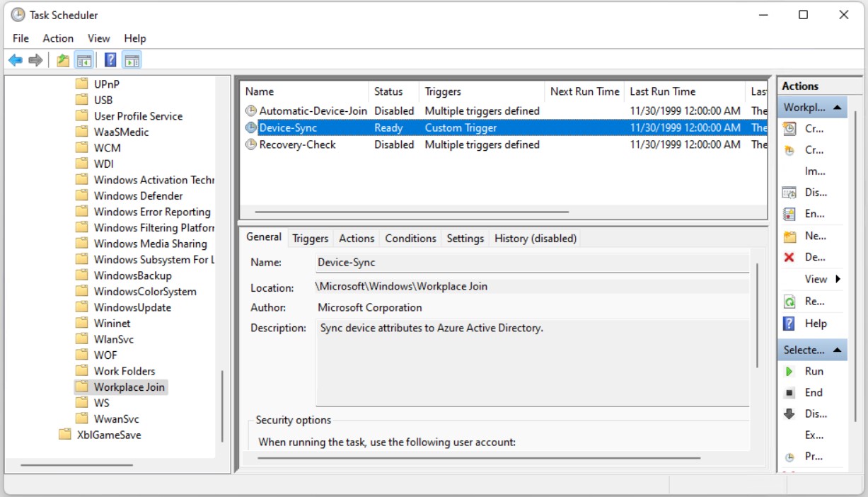868x497 pixels.
Task: Sort by the Next Run Time column header
Action: pos(584,91)
